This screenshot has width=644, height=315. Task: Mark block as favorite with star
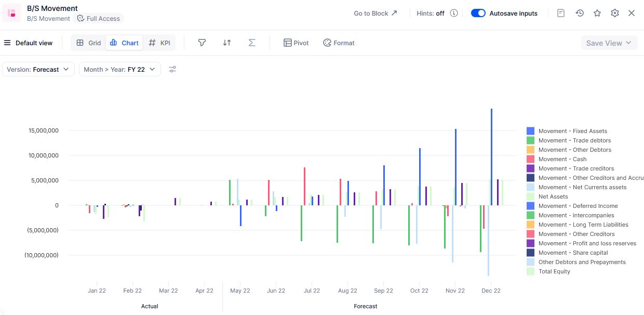(597, 13)
